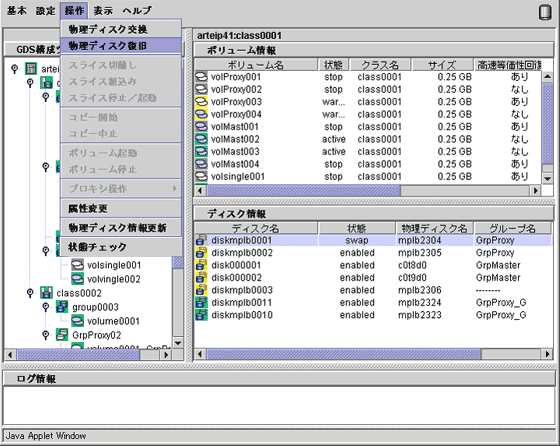Image resolution: width=560 pixels, height=446 pixels.
Task: Collapse the group0003 tree node
Action: coord(45,307)
